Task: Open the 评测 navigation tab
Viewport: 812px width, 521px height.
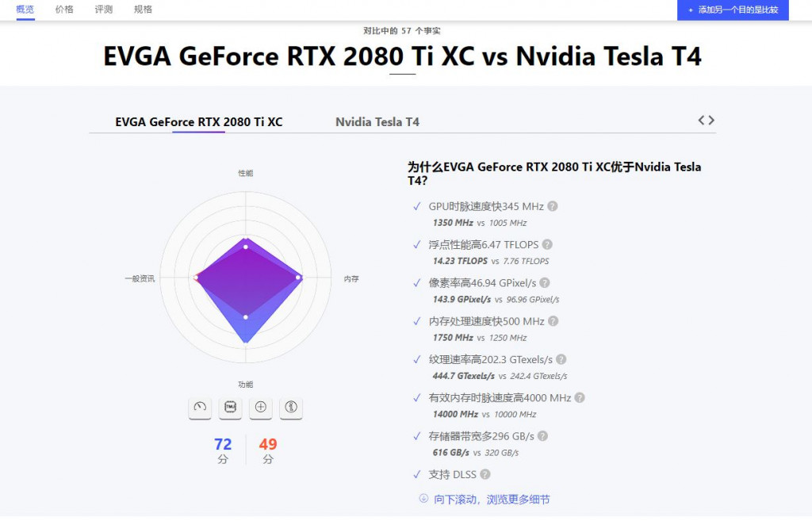Action: click(104, 10)
